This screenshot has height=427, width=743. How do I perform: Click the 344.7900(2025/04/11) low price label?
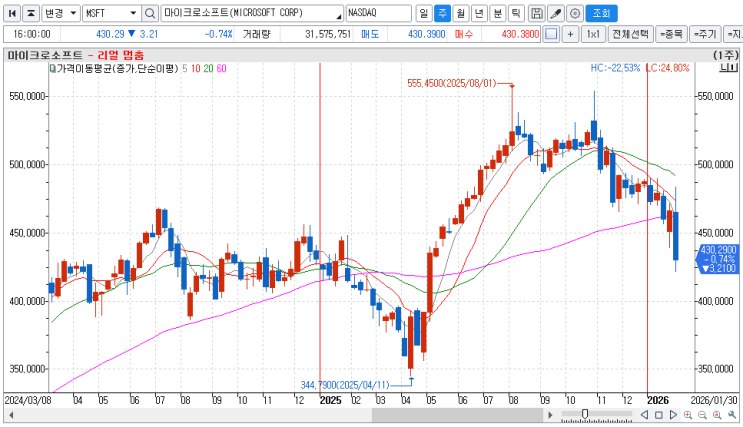[345, 385]
